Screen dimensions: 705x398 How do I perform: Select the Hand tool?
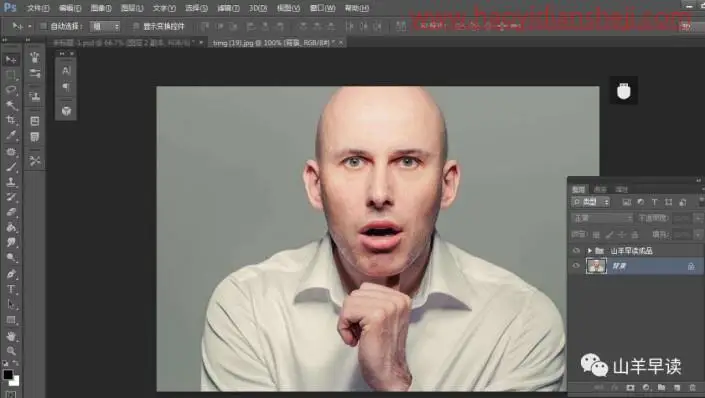pyautogui.click(x=11, y=335)
